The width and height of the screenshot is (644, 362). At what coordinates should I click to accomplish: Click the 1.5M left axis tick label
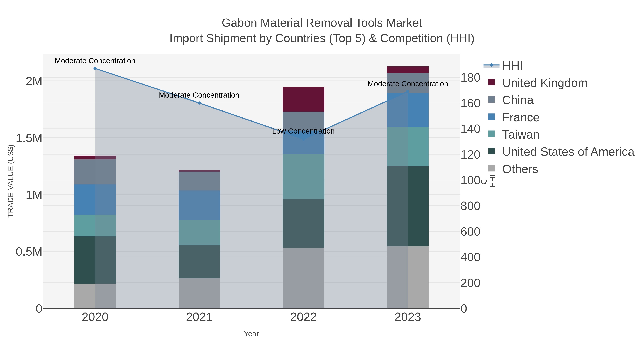click(x=29, y=138)
